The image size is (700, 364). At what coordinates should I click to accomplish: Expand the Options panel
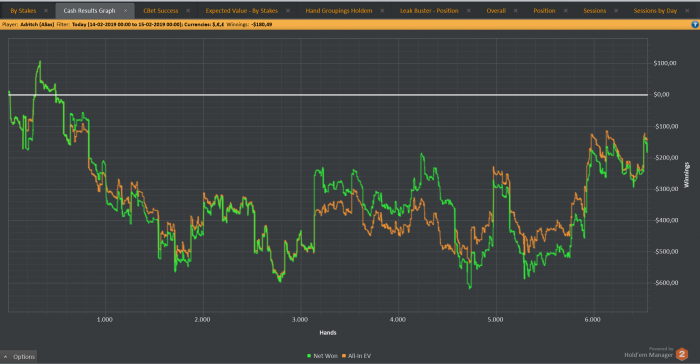tap(19, 356)
